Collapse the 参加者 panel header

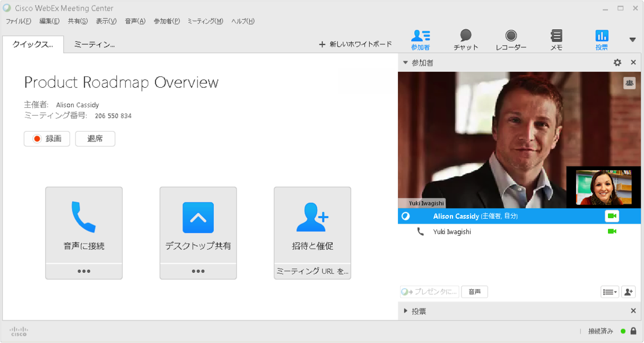(406, 63)
